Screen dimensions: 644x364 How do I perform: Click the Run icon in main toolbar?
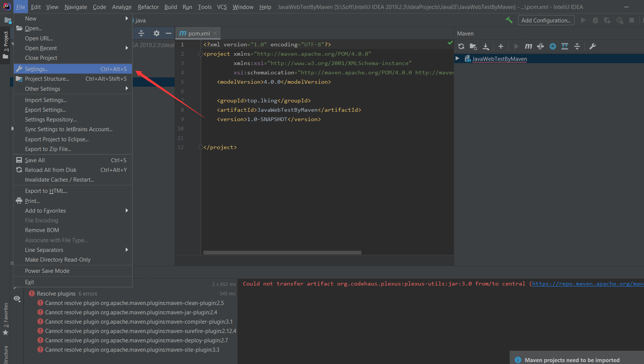[x=583, y=20]
